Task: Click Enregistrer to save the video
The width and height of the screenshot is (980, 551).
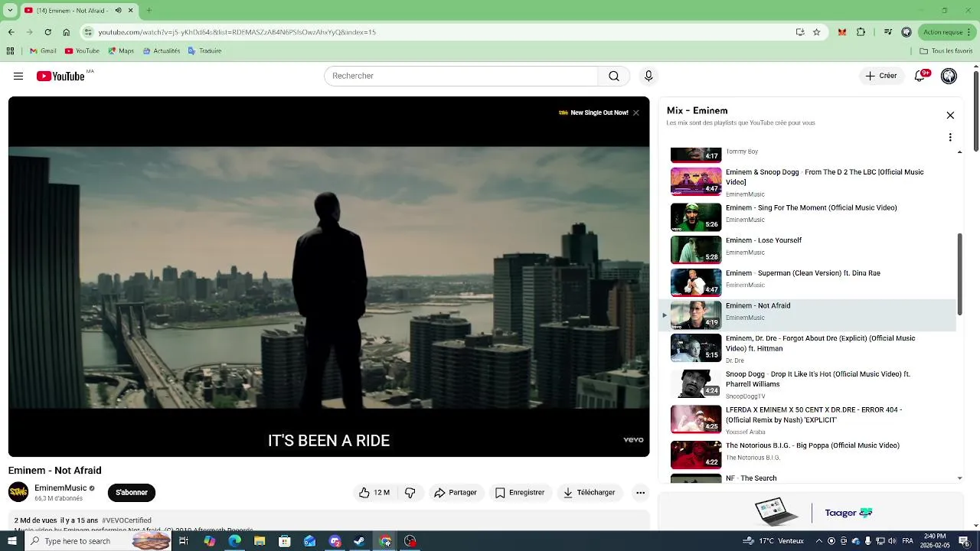Action: pos(520,493)
